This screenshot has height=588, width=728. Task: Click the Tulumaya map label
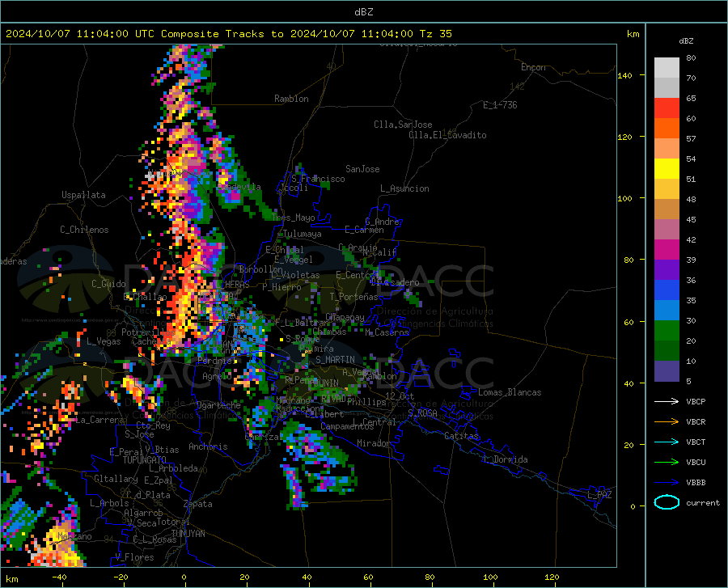[x=303, y=234]
